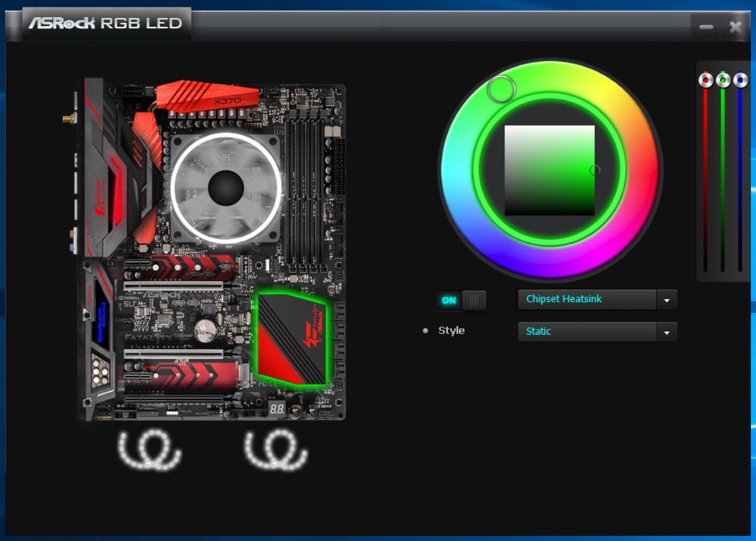Click the debug LED 88 display
This screenshot has width=756, height=541.
pos(277,410)
